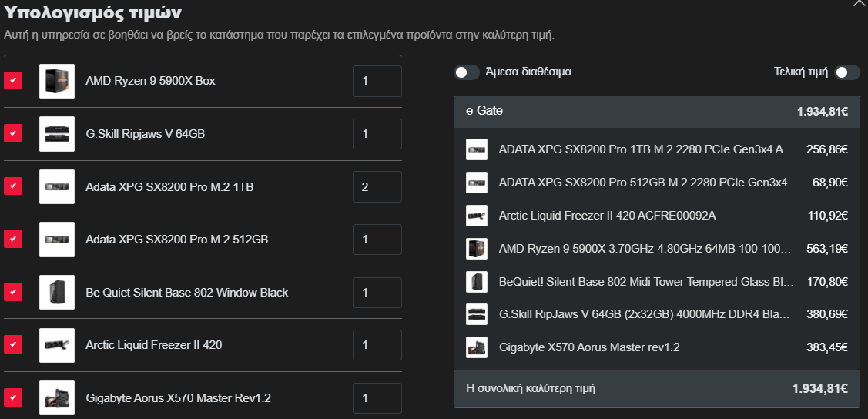Click the Adata XPG SX8200 Pro M.2 512GB name
Viewport: 868px width, 419px height.
pyautogui.click(x=177, y=239)
